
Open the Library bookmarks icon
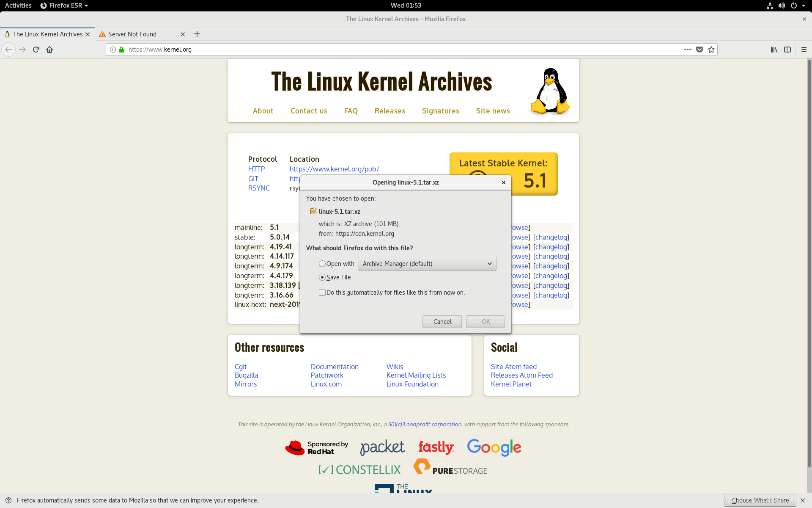point(774,50)
